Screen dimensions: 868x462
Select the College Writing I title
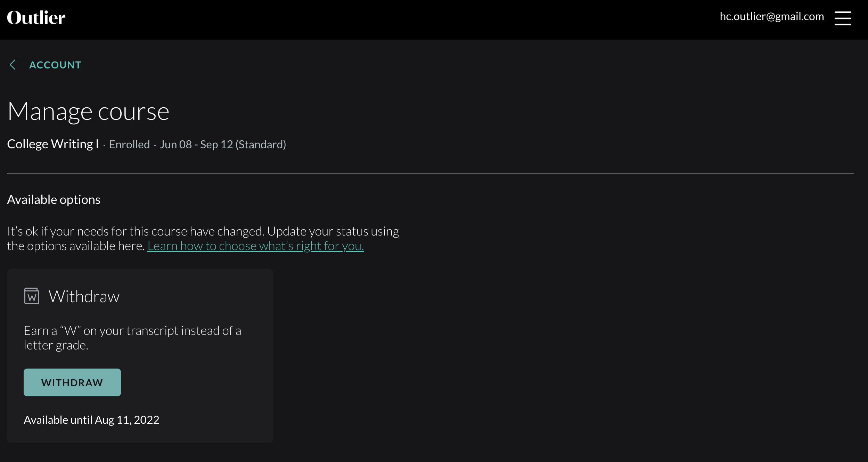click(53, 144)
